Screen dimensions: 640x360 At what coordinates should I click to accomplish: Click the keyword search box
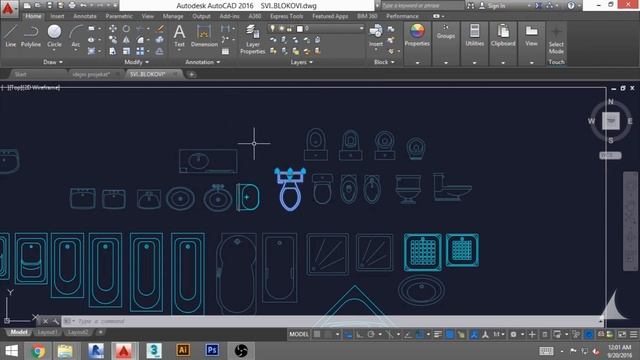coord(422,6)
